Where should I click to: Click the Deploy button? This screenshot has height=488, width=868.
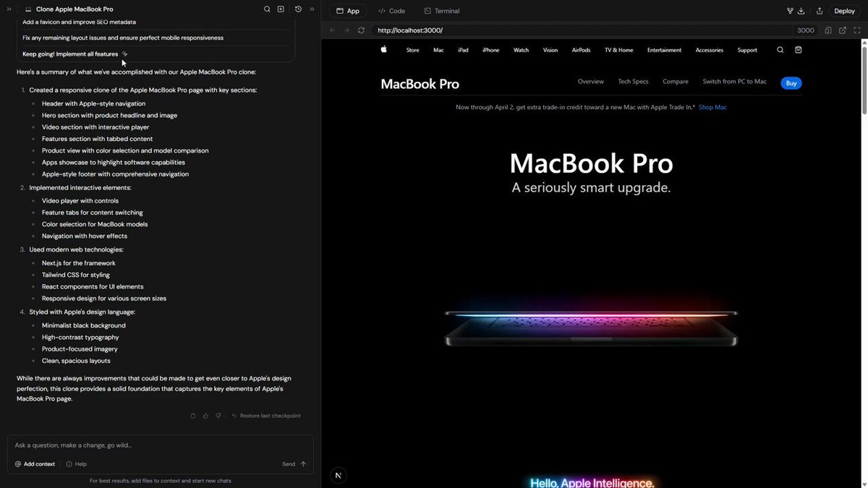click(844, 11)
